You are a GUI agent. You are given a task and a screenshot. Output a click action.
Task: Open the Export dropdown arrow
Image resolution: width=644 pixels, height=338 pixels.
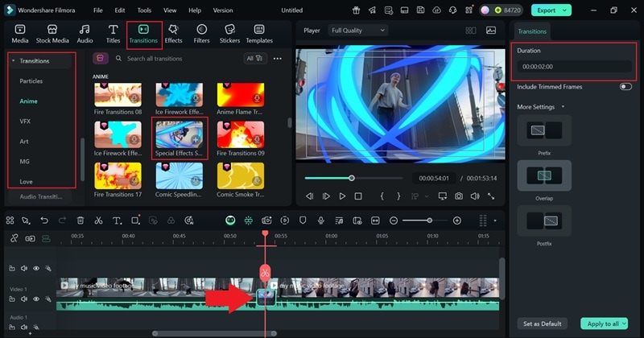(565, 10)
